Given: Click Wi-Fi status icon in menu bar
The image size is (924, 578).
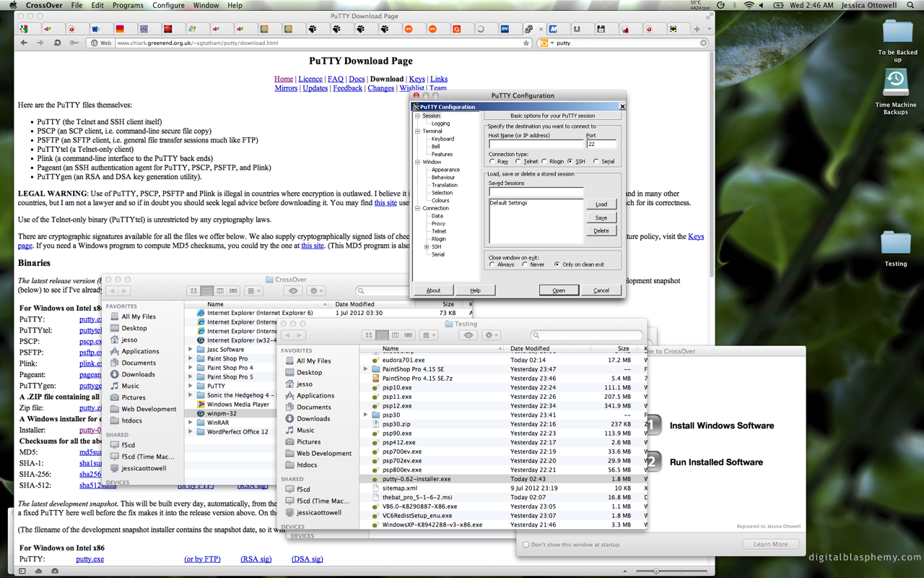Looking at the screenshot, I should [749, 5].
